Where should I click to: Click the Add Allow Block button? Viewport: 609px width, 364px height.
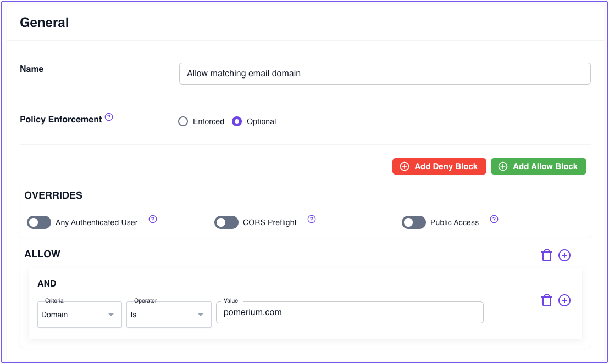[x=538, y=166]
